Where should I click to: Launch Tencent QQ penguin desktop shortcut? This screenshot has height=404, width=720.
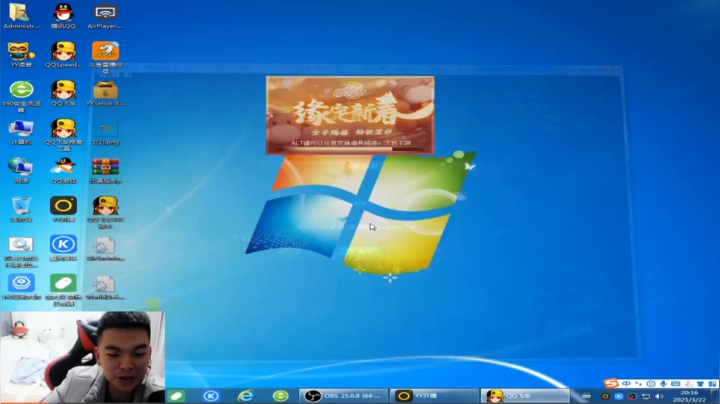click(63, 16)
